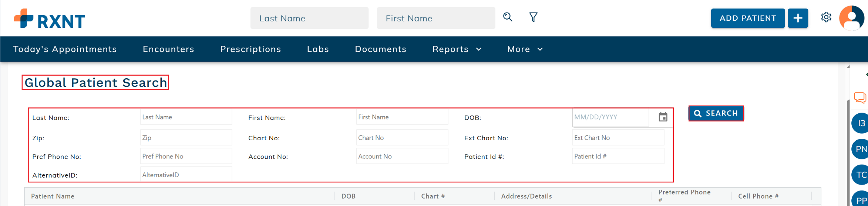Viewport: 868px width, 206px height.
Task: Focus the header Last Name search field
Action: [309, 18]
